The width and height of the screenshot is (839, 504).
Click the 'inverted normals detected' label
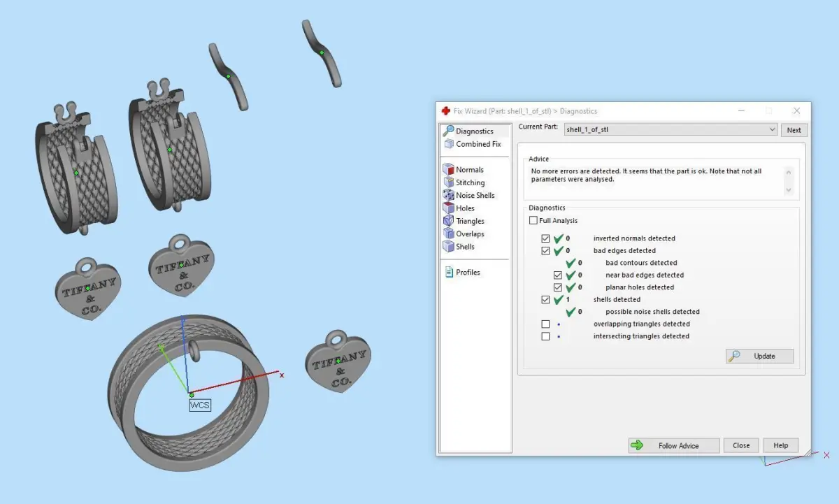point(634,238)
